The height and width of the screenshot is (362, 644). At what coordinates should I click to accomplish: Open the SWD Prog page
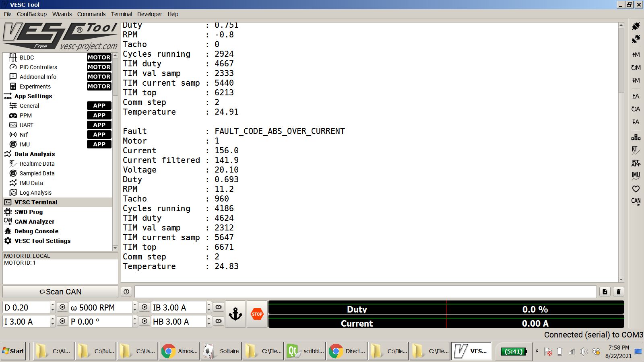click(x=58, y=212)
